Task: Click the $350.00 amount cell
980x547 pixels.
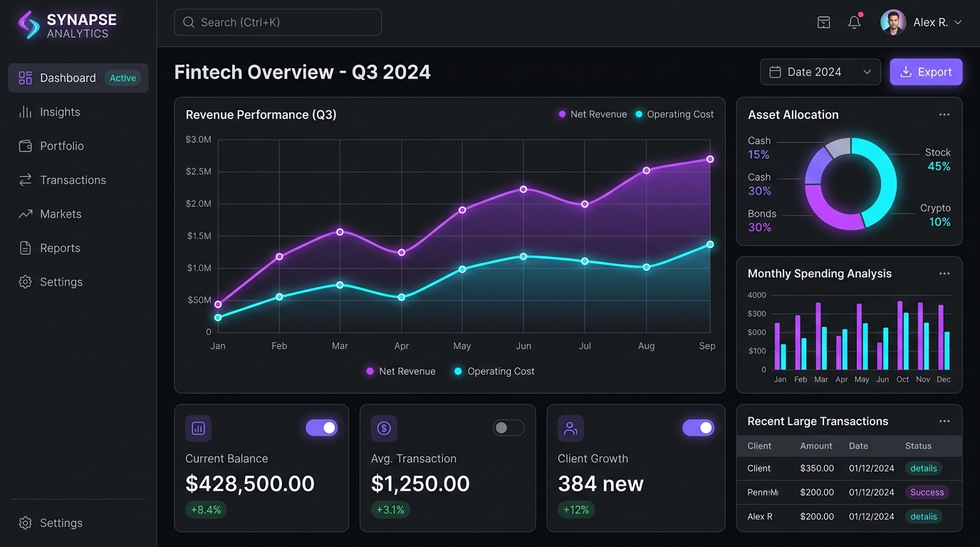Action: coord(817,469)
